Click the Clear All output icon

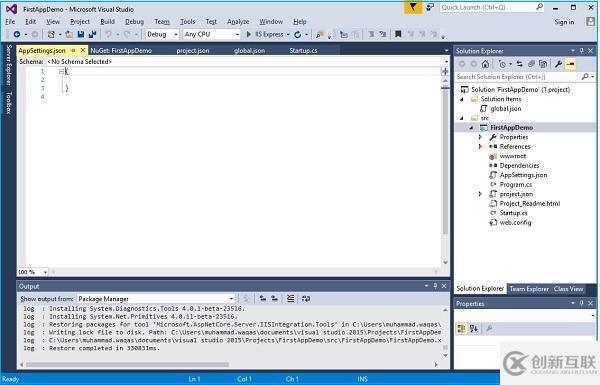click(290, 298)
